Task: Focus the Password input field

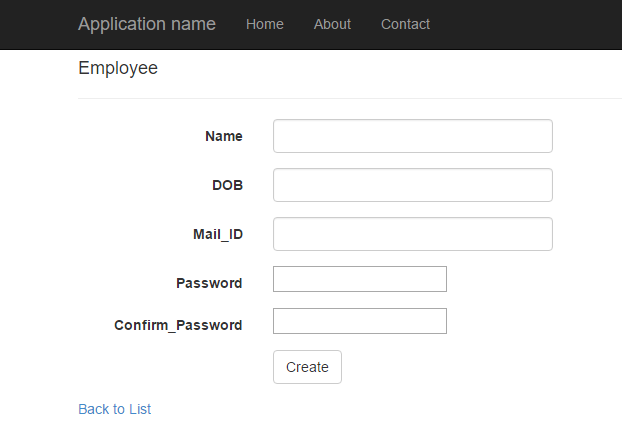Action: [360, 279]
